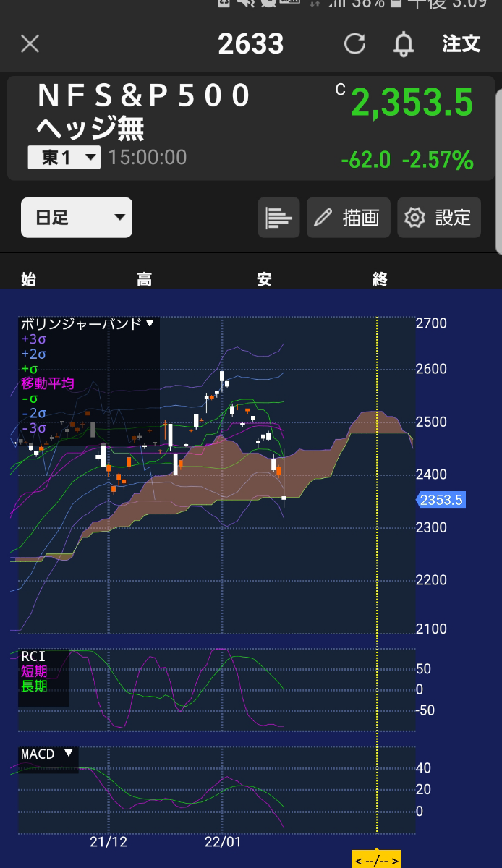
Task: Select the -2σ legend entry
Action: coord(33,413)
